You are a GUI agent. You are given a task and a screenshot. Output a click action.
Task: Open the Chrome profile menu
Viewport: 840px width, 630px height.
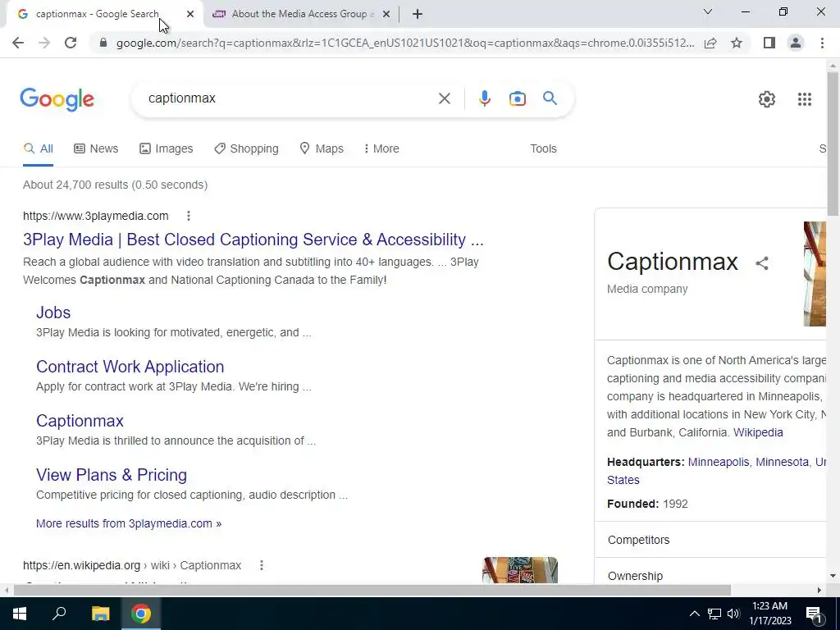pos(796,43)
